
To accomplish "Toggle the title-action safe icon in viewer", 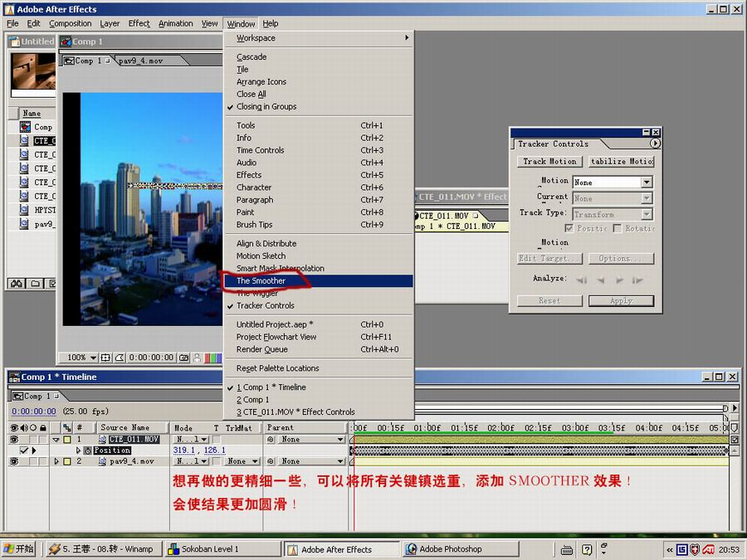I will (105, 358).
